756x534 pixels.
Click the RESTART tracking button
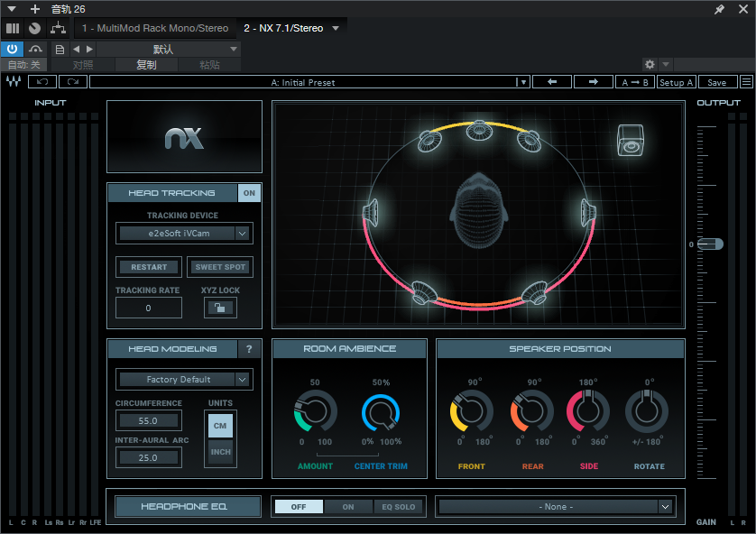coord(149,267)
